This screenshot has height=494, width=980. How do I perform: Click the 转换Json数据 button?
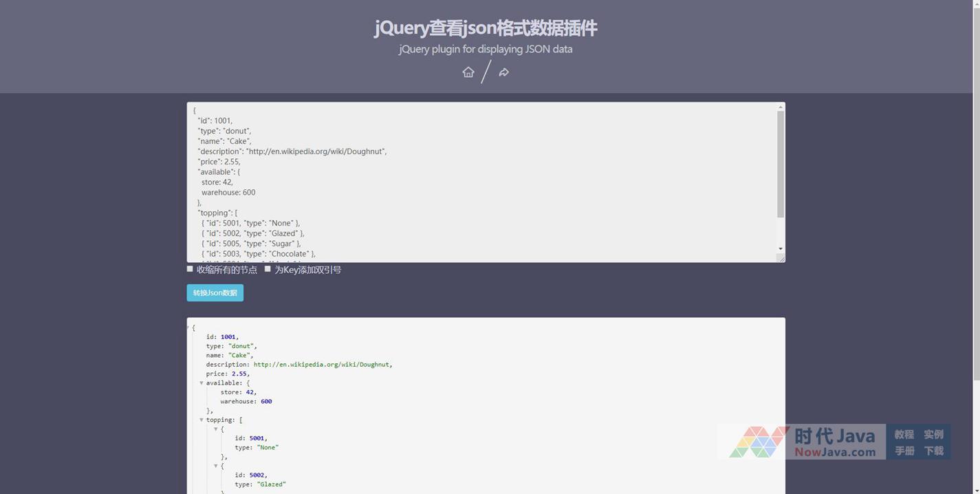[x=215, y=293]
